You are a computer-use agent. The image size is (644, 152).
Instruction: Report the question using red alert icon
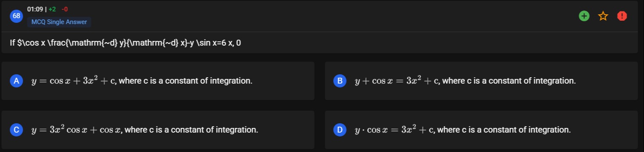coord(622,16)
